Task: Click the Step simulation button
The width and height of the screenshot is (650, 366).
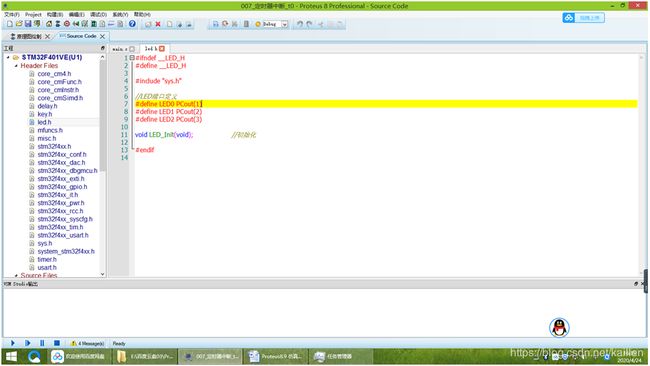Action: (x=27, y=343)
